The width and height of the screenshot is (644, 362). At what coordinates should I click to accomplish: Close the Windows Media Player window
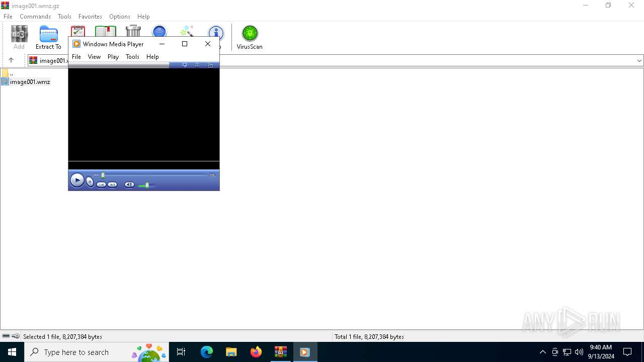[208, 44]
